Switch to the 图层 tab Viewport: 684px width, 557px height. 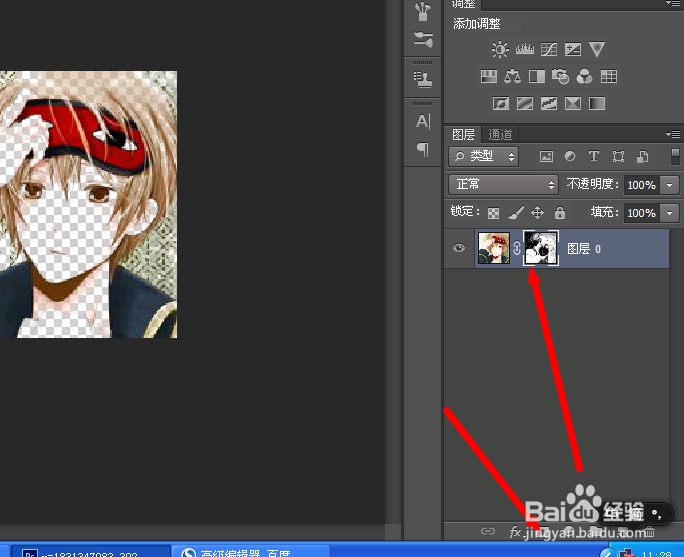pos(463,135)
